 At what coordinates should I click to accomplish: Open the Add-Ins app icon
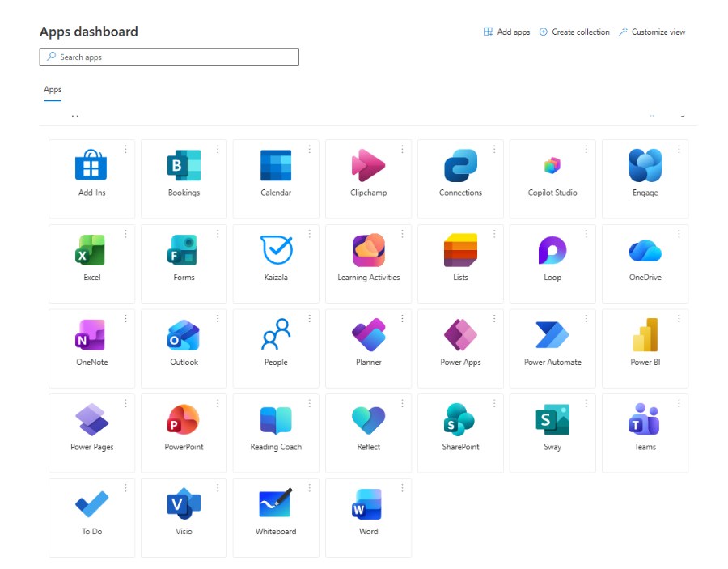pyautogui.click(x=91, y=165)
